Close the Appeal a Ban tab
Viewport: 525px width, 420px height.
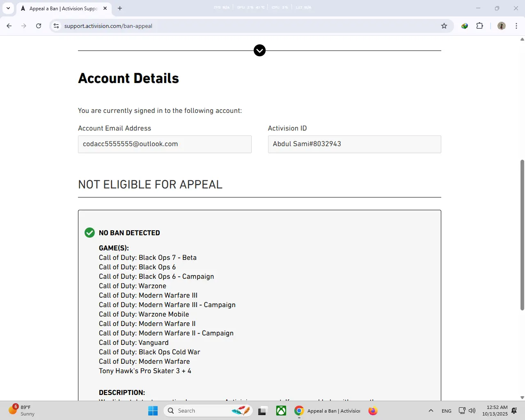pos(105,8)
